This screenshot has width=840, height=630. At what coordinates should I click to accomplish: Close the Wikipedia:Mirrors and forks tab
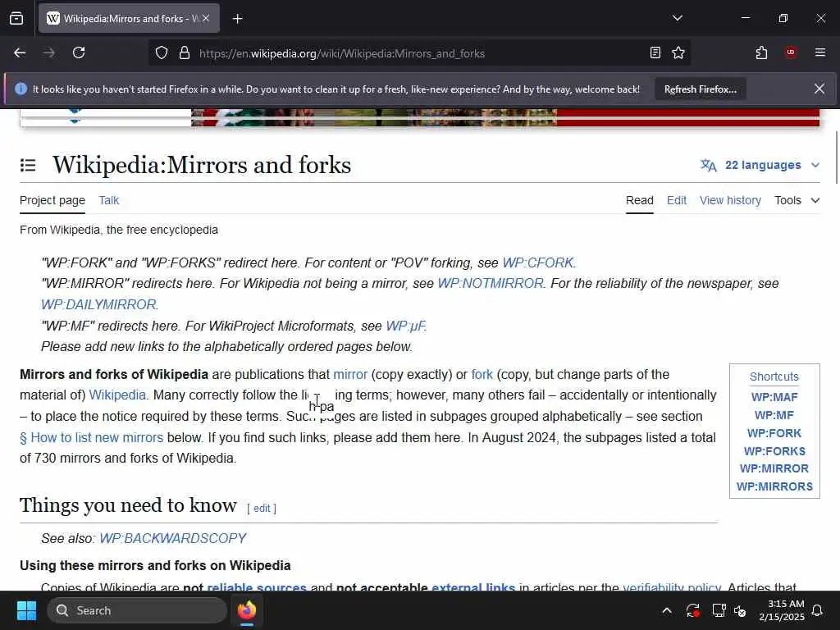pos(206,19)
